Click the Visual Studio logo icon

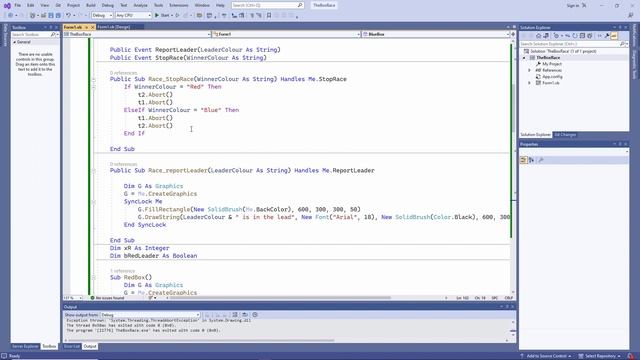(7, 6)
